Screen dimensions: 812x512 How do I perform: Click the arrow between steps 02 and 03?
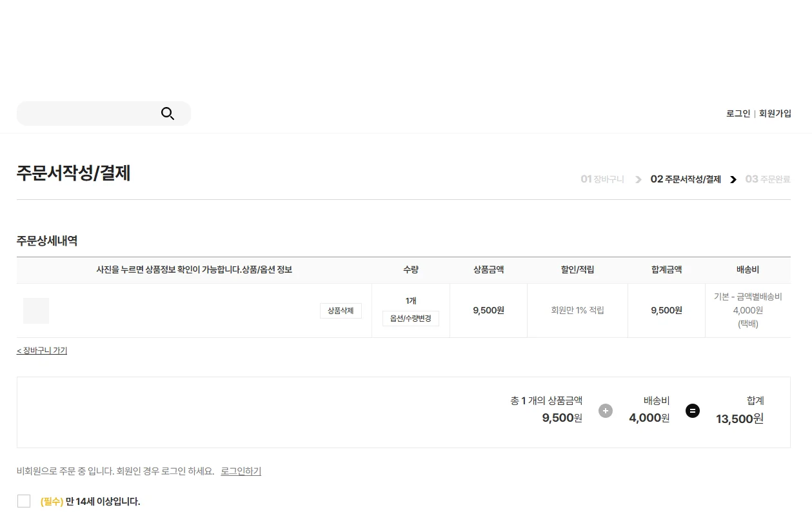733,180
